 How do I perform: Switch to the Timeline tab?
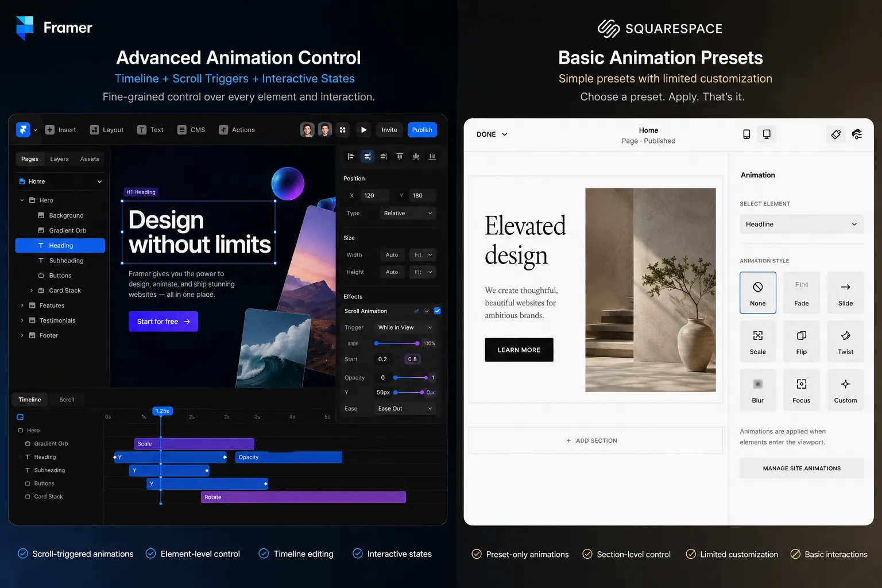tap(30, 400)
